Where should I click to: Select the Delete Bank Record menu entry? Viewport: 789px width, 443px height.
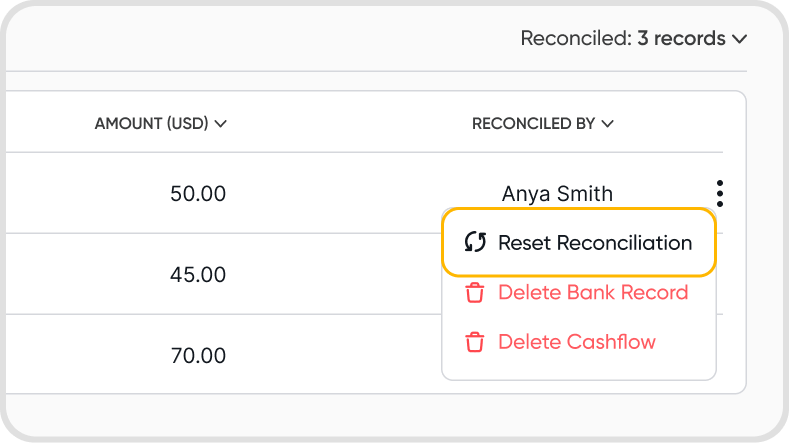pos(592,293)
